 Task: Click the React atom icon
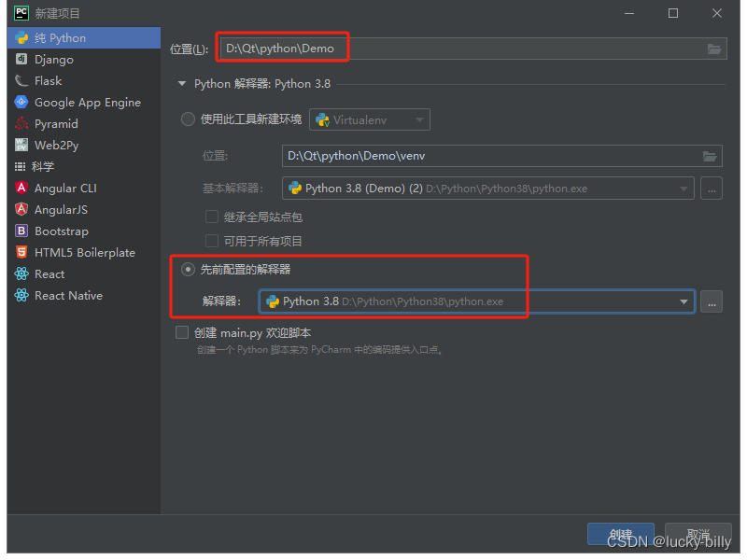coord(21,273)
